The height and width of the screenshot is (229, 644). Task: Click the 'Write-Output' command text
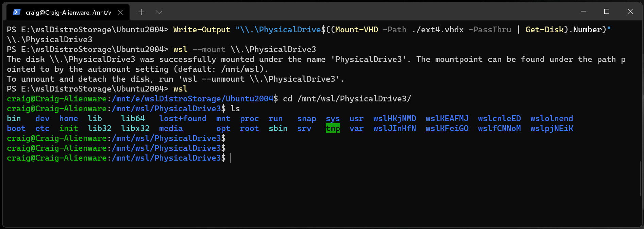(x=202, y=30)
